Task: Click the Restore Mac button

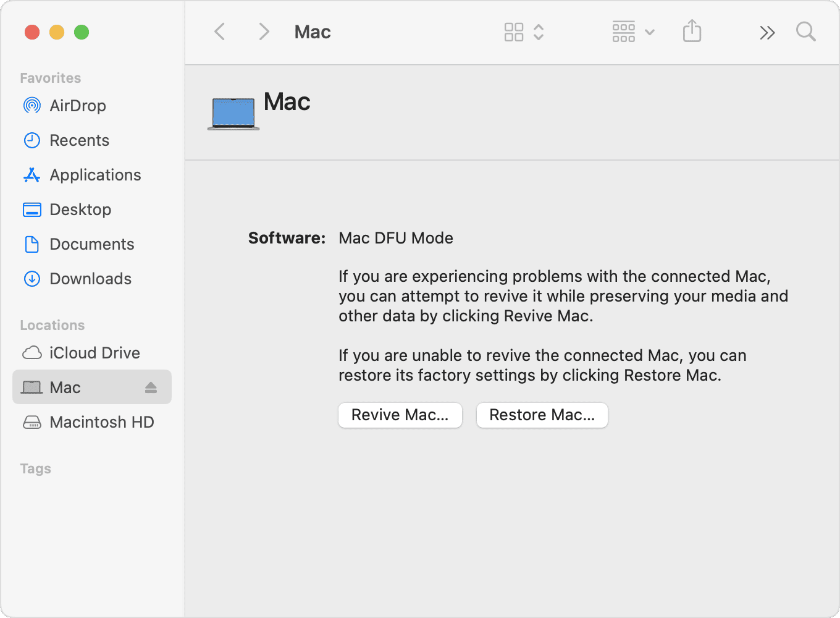Action: 542,415
